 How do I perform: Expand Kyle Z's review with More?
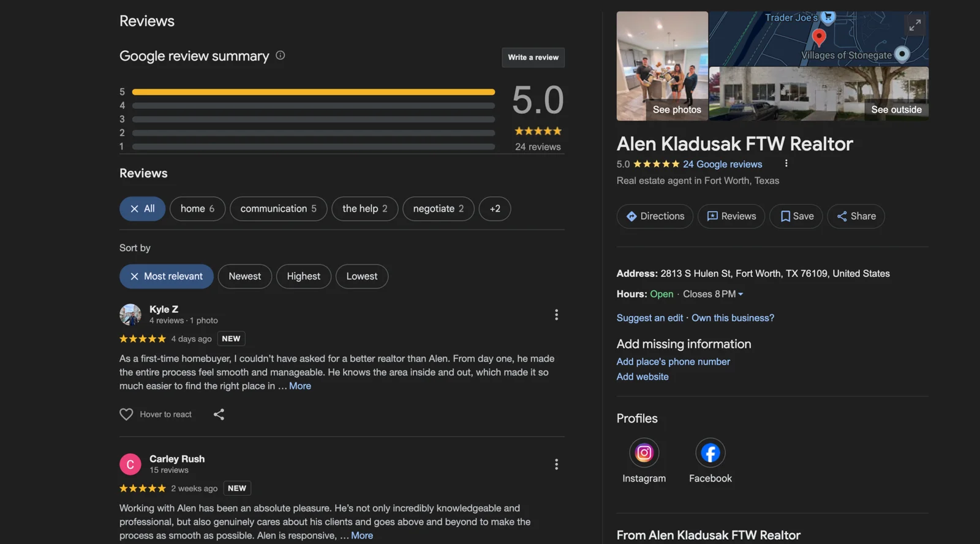300,386
